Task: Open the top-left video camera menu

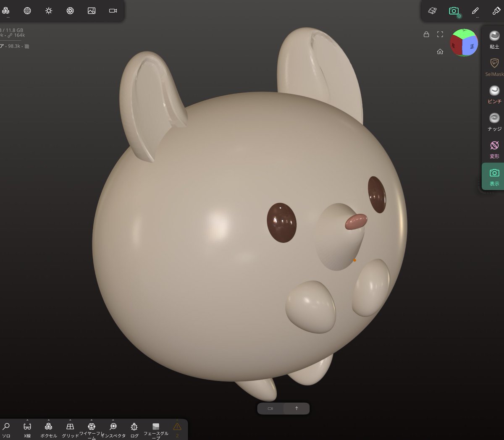Action: point(113,10)
